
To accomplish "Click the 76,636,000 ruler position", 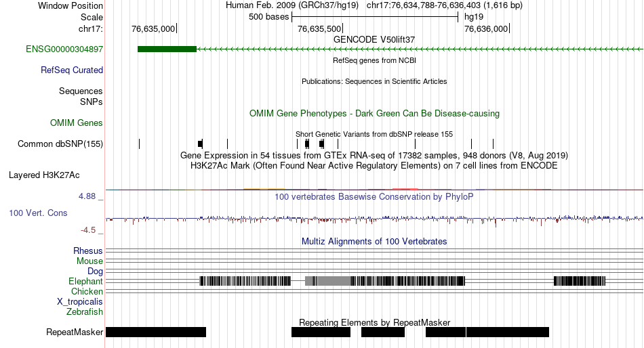I will click(486, 28).
